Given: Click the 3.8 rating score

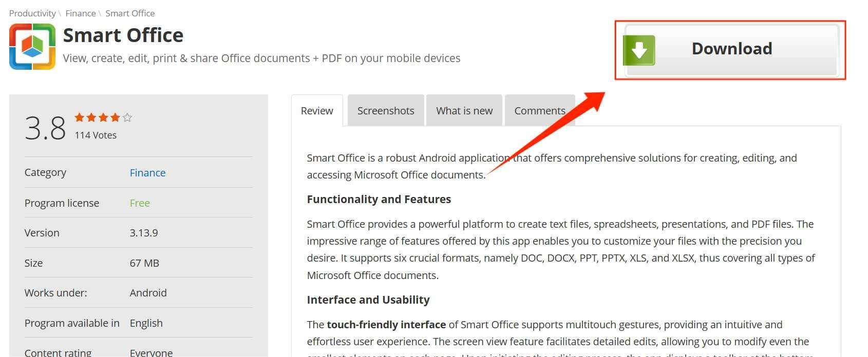Looking at the screenshot, I should tap(45, 126).
